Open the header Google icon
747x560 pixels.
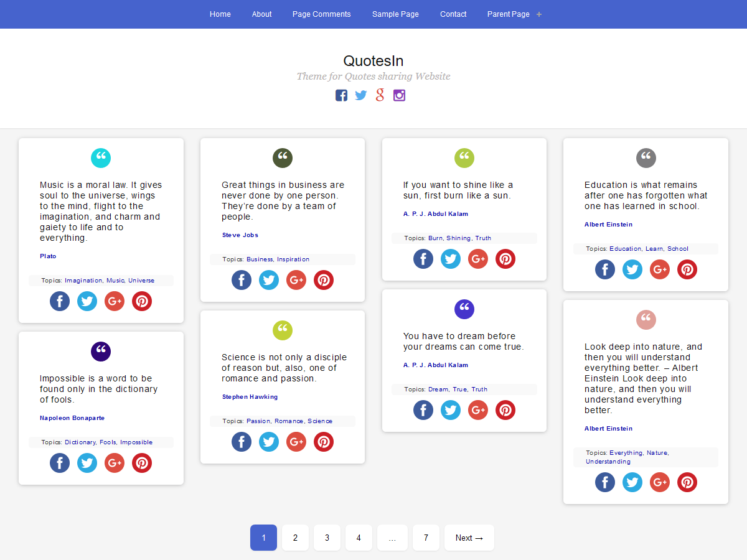(380, 95)
